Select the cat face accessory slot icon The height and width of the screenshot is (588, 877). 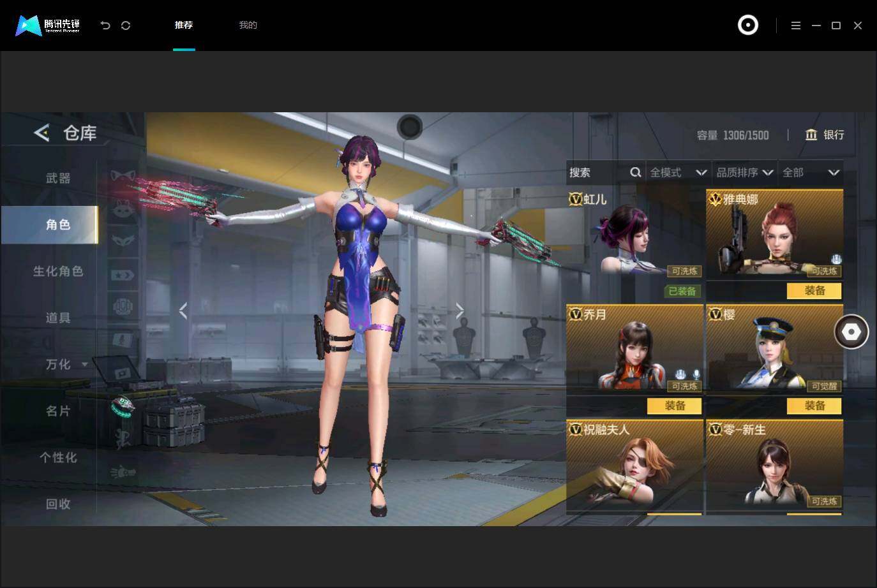pyautogui.click(x=123, y=208)
